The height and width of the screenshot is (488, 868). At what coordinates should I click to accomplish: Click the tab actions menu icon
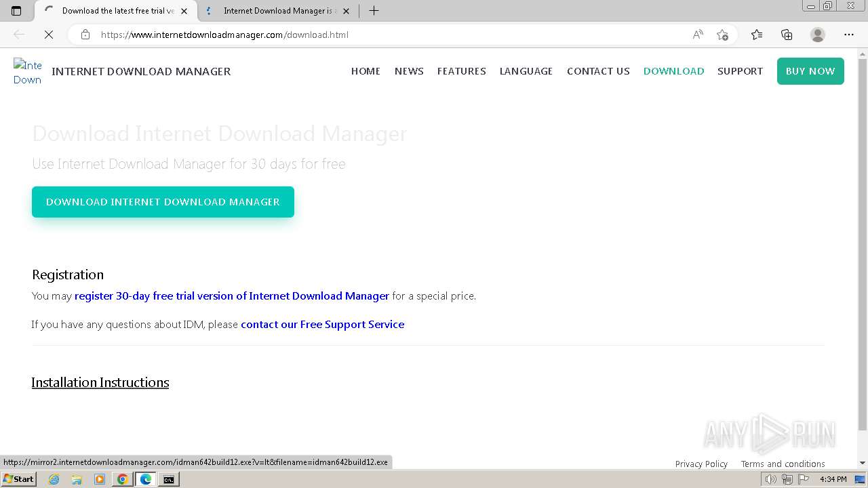[x=16, y=11]
